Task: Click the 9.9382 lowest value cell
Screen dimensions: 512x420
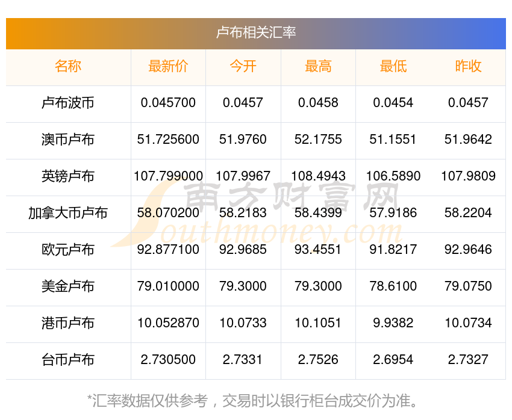Action: (x=393, y=323)
